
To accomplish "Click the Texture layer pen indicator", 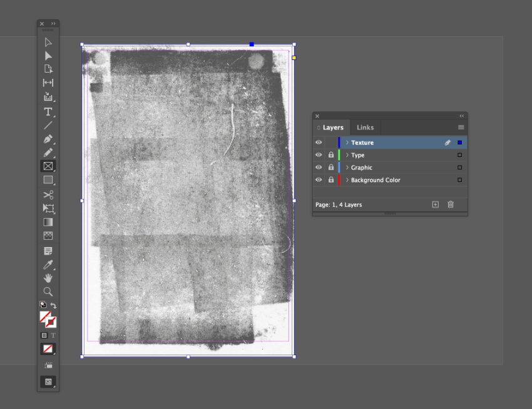I will point(448,143).
